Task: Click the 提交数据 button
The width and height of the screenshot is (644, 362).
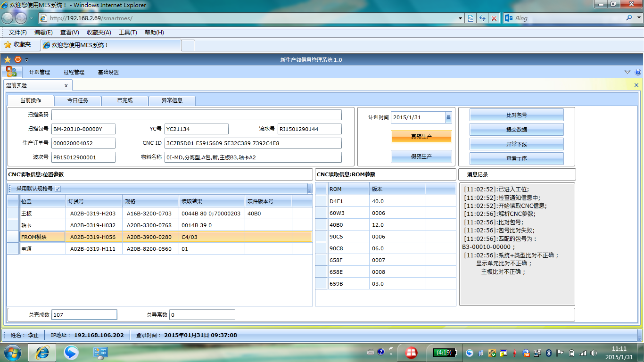Action: (x=516, y=130)
